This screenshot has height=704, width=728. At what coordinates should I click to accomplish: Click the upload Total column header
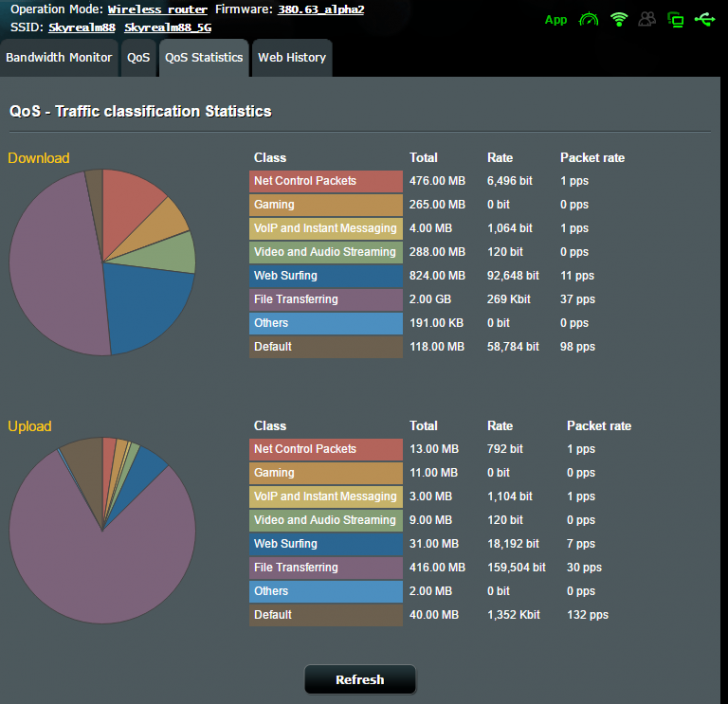click(423, 426)
